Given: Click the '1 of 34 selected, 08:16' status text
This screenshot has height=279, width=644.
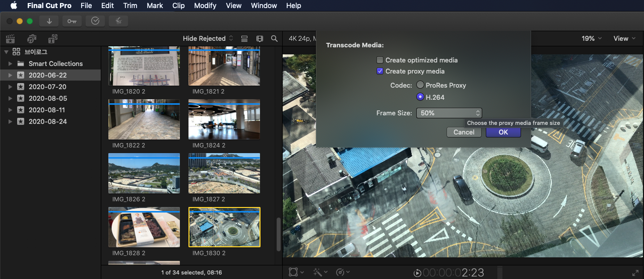Looking at the screenshot, I should point(191,272).
